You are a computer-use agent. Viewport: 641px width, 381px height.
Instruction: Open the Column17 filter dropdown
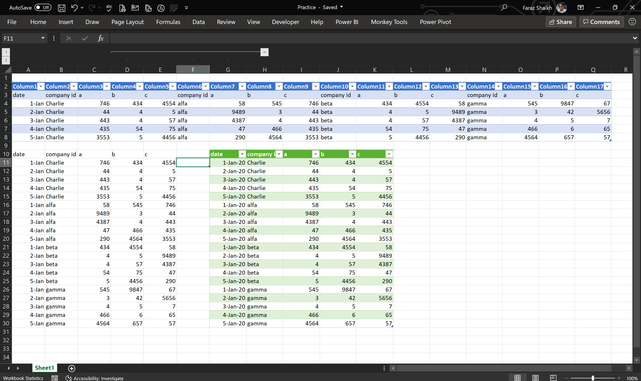pyautogui.click(x=607, y=86)
